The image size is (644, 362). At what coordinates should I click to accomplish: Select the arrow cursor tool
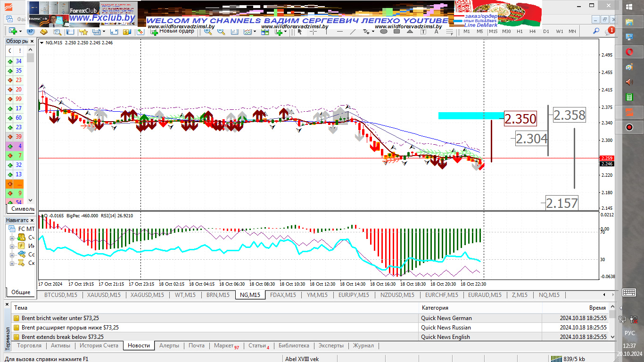click(x=300, y=32)
